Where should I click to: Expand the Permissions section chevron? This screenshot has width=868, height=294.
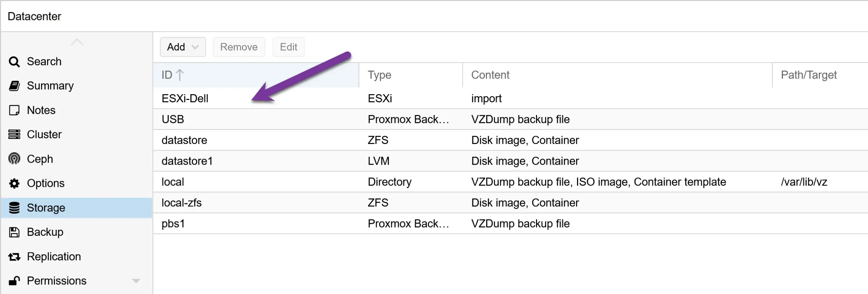[x=137, y=280]
